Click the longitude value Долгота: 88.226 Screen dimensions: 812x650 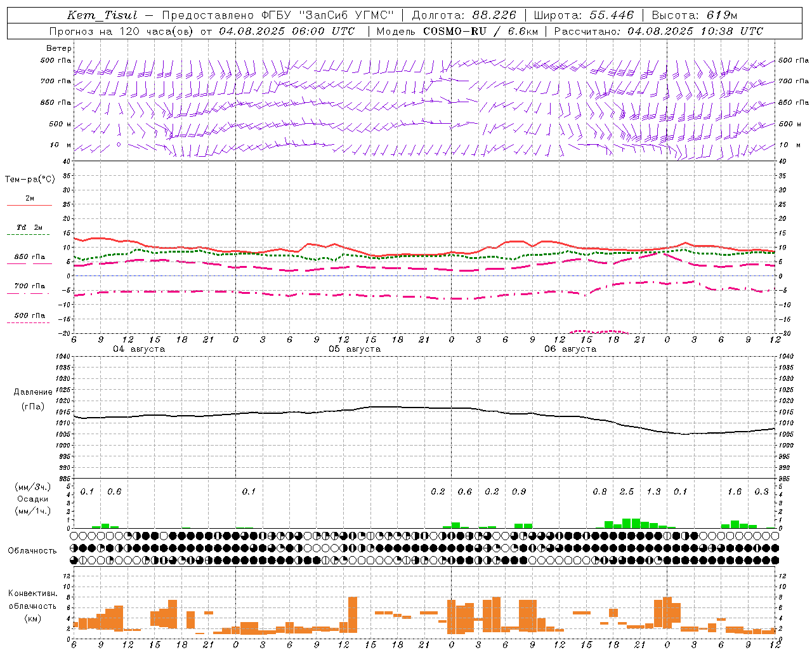pos(464,15)
